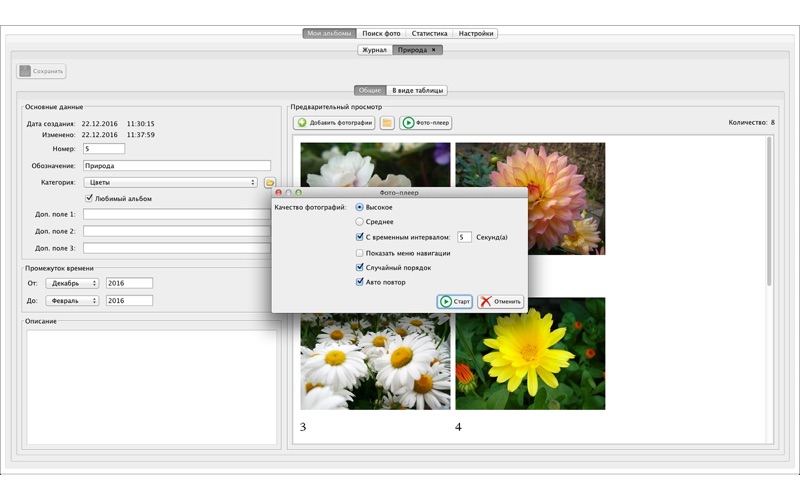
Task: Switch to В виде таблицы view
Action: tap(417, 90)
